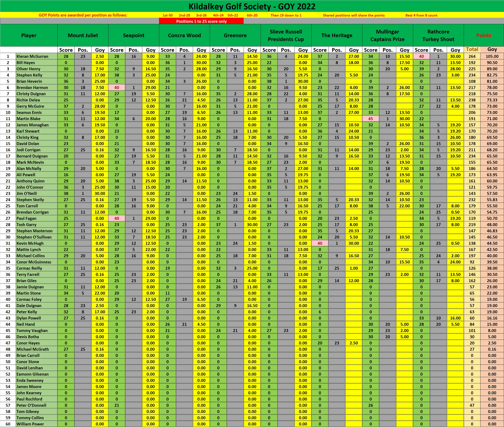The height and width of the screenshot is (427, 504).
Task: Click the Tosh Garry name cell
Action: 37,225
